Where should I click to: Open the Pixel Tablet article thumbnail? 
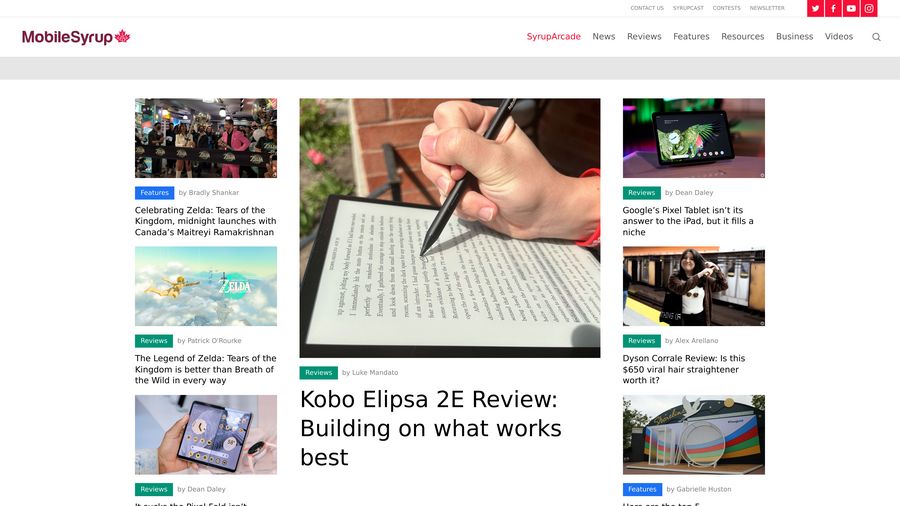coord(693,138)
